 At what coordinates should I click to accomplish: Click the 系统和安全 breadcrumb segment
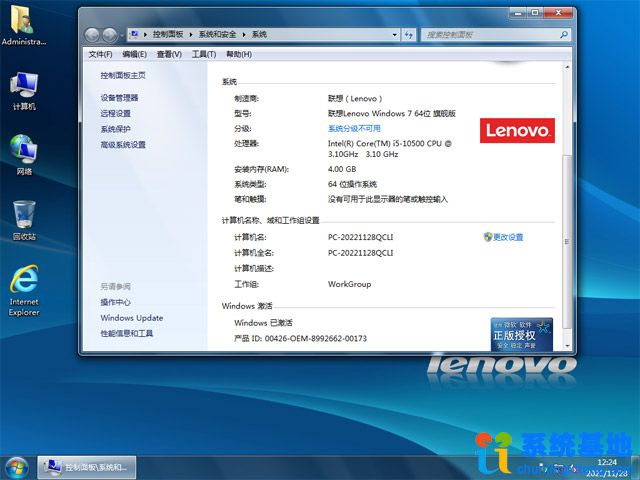(217, 35)
